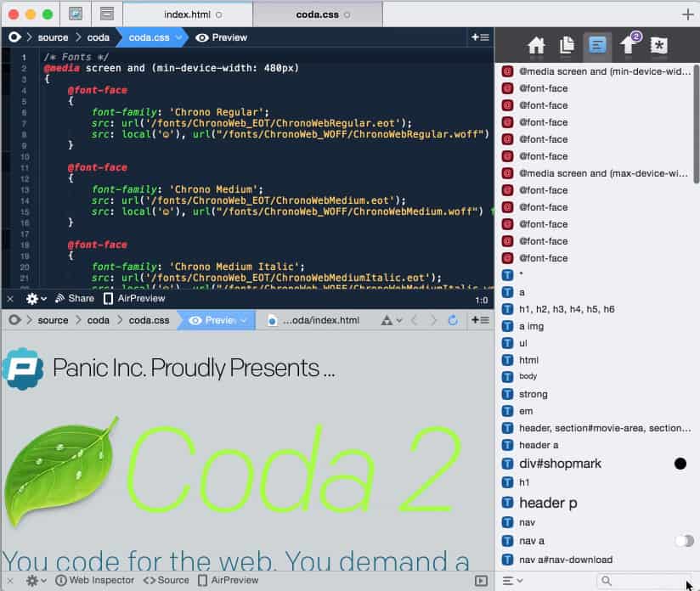Open the Clips asterisk sidebar icon
Image resolution: width=700 pixels, height=591 pixels.
[659, 45]
